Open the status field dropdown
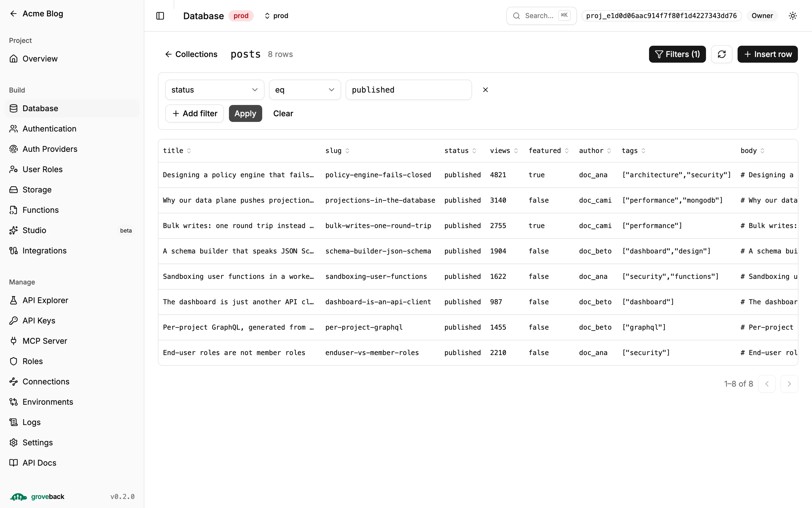The height and width of the screenshot is (508, 812). point(215,90)
